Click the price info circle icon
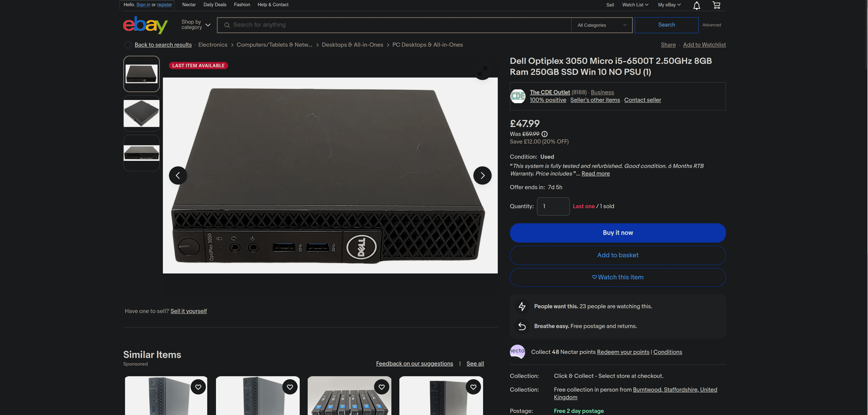The image size is (868, 415). click(545, 134)
